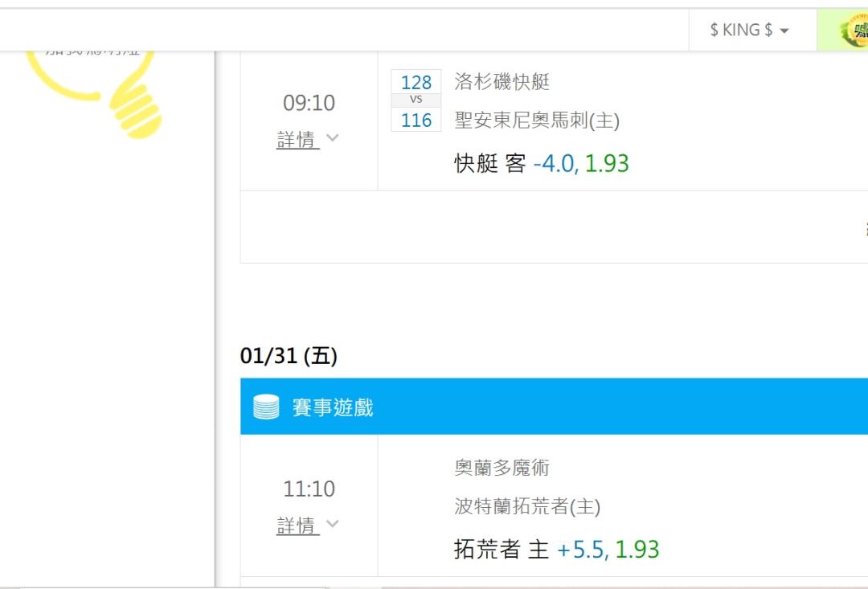The height and width of the screenshot is (589, 868).
Task: Expand details chevron for 11:10 game
Action: click(332, 523)
